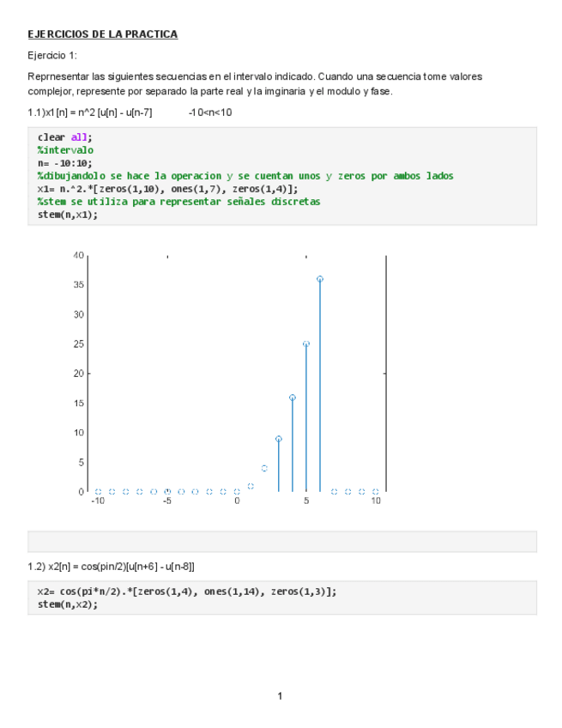The image size is (562, 728).
Task: Click the 'stem(n,x2);' code line
Action: point(68,604)
